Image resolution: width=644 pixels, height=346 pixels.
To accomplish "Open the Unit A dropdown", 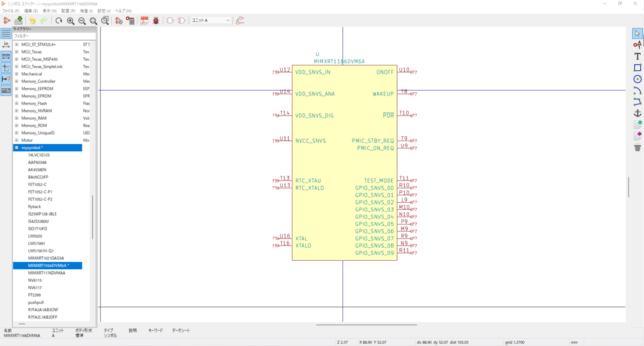I will click(x=211, y=20).
